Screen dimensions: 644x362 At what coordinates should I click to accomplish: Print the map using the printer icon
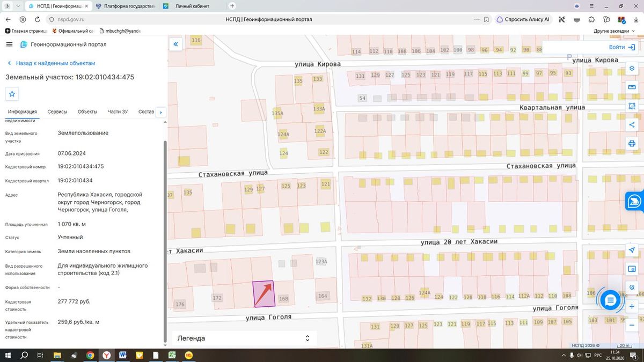632,143
